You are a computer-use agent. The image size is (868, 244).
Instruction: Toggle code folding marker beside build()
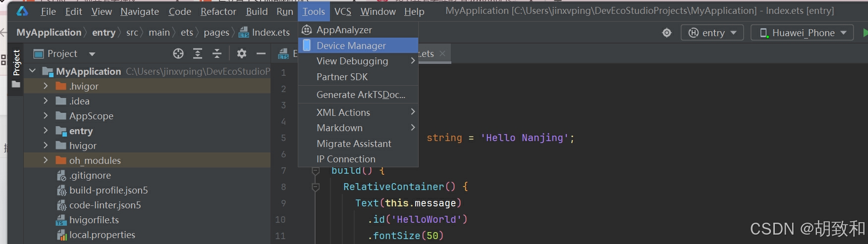point(316,171)
